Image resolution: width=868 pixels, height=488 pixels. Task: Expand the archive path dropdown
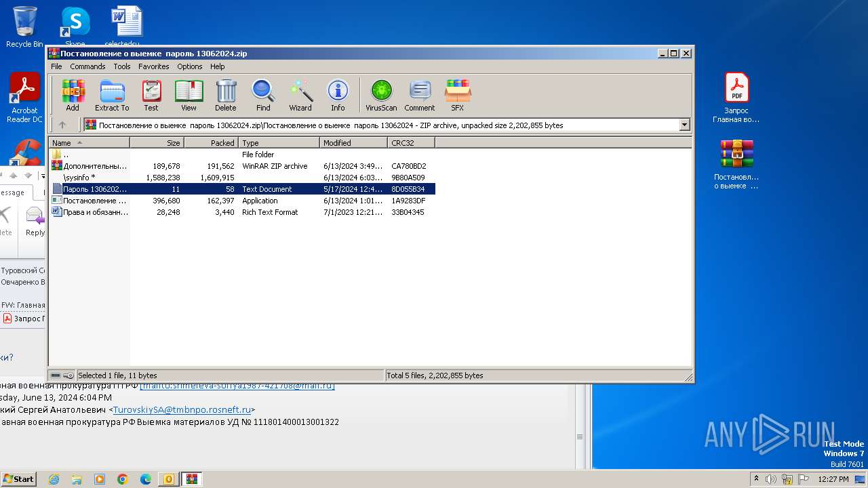click(x=684, y=125)
